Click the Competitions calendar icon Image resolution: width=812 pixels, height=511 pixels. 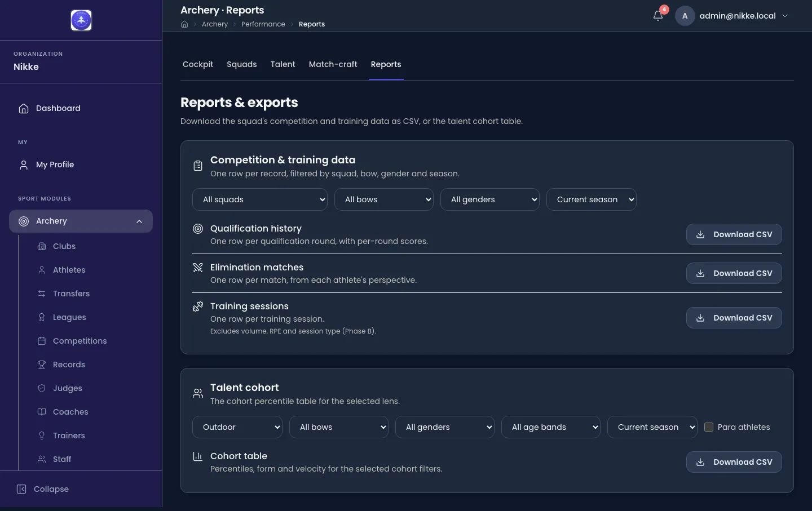[42, 341]
